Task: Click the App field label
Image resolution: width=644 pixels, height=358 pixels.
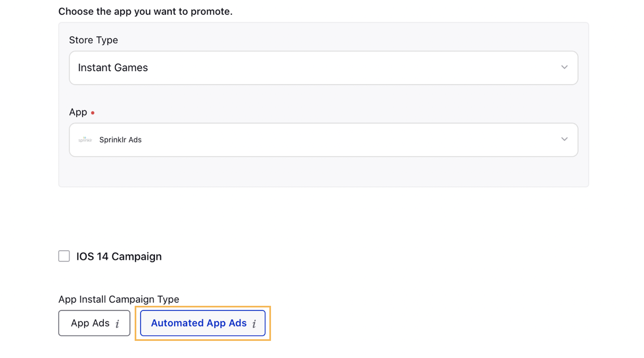Action: coord(78,112)
